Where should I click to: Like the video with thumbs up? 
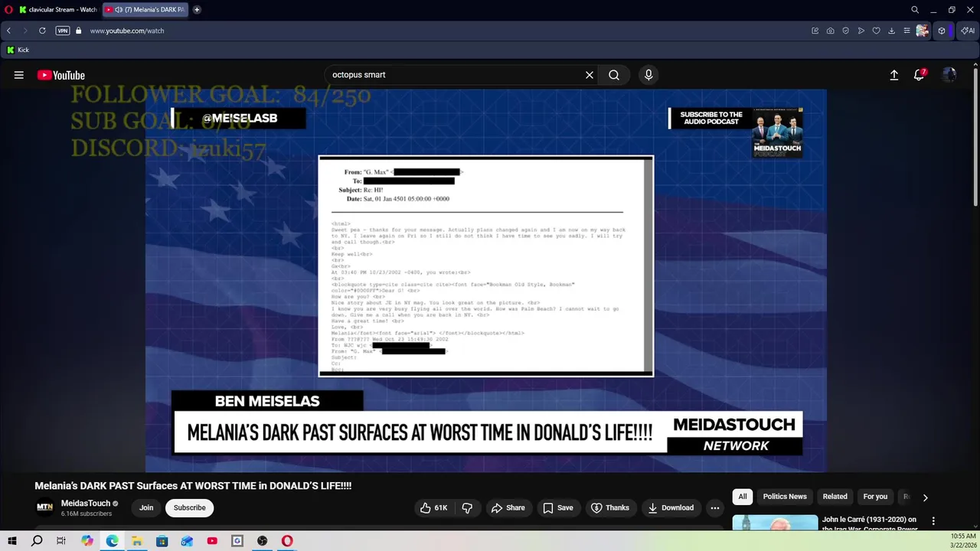tap(434, 507)
